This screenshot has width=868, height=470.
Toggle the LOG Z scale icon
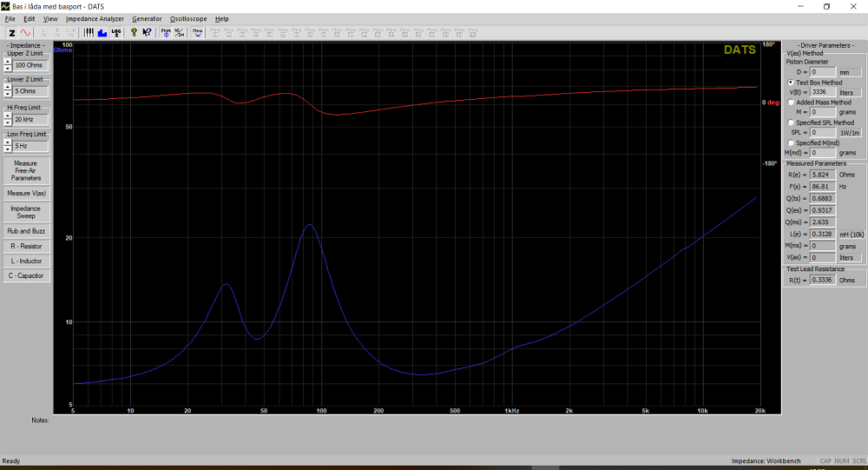click(116, 33)
